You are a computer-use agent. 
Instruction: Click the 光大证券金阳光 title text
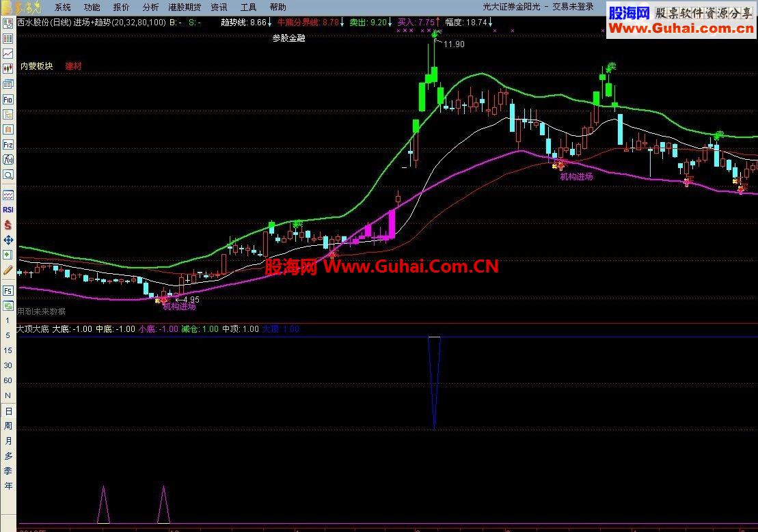coord(511,8)
